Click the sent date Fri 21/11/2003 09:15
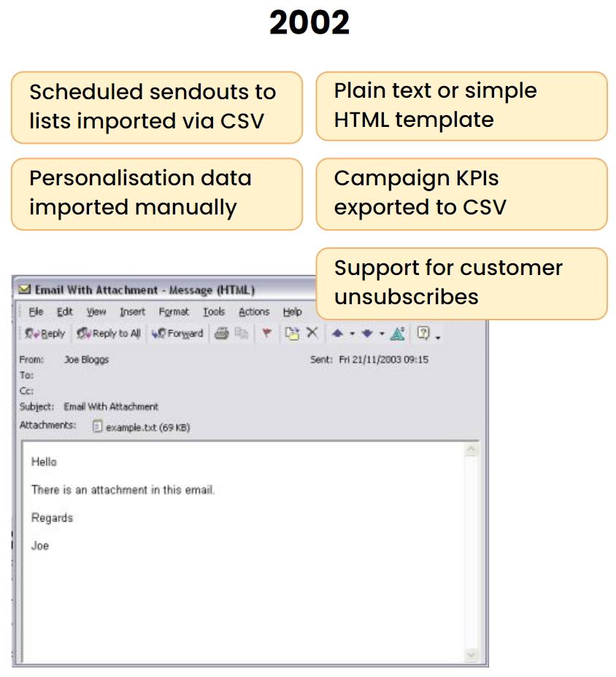The height and width of the screenshot is (677, 616). (x=384, y=359)
